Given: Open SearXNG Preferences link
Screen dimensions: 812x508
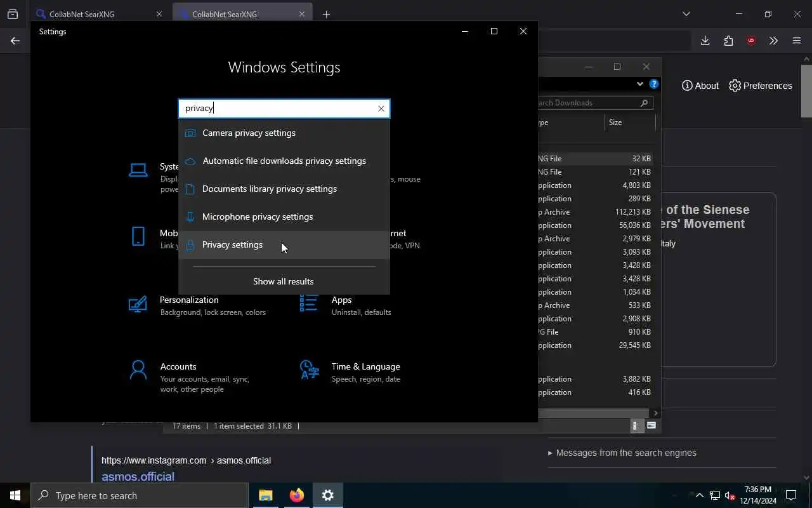Looking at the screenshot, I should [761, 86].
